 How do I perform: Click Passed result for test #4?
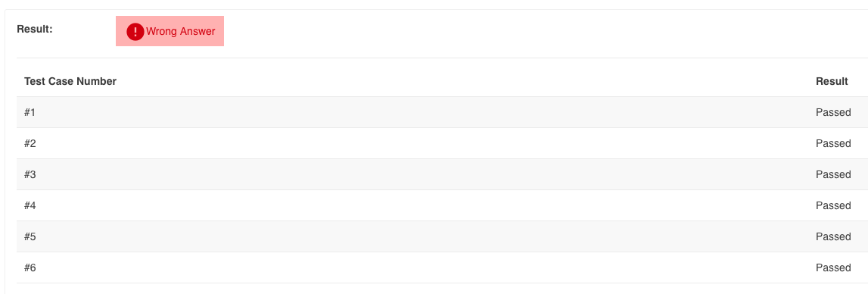click(x=833, y=206)
